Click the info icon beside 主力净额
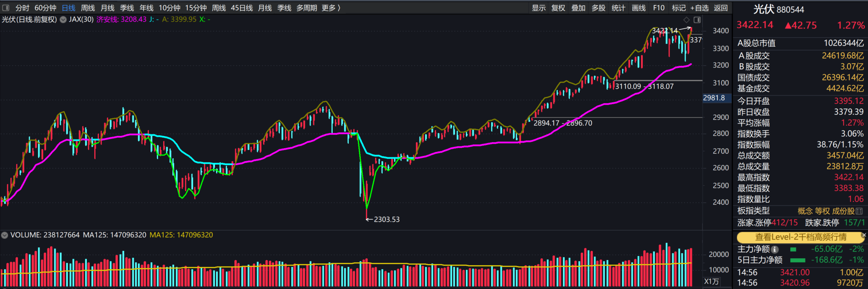The image size is (868, 289). pos(775,250)
